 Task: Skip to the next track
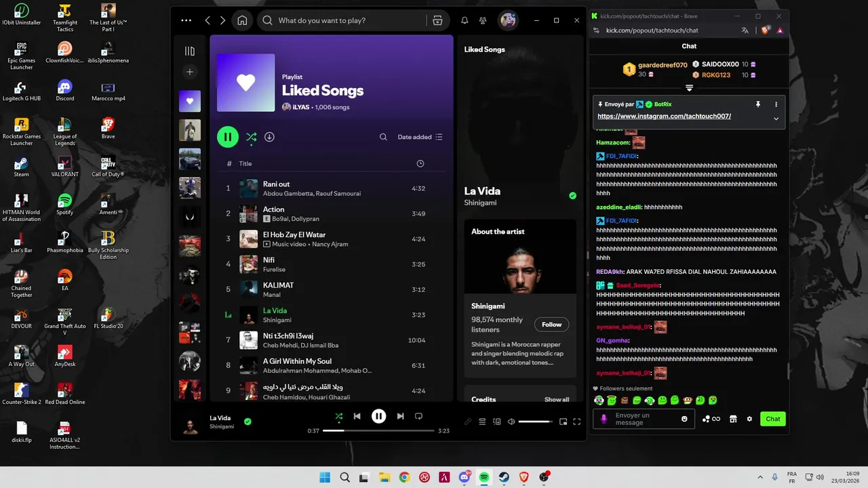[400, 416]
